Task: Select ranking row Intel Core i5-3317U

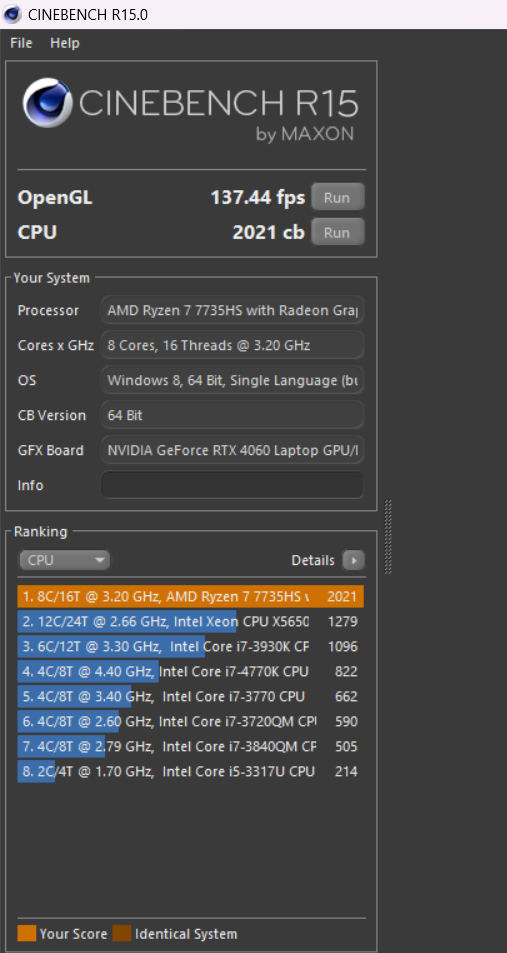Action: (x=191, y=771)
